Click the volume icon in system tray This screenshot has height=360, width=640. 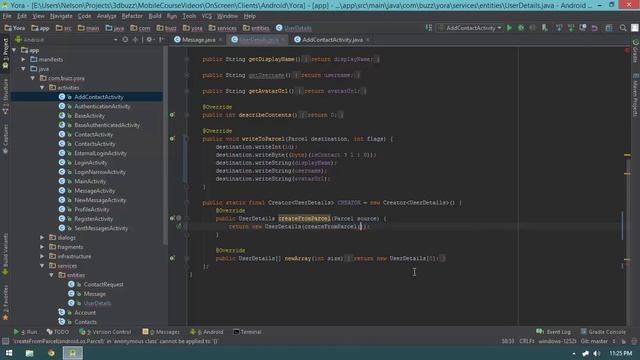click(597, 353)
